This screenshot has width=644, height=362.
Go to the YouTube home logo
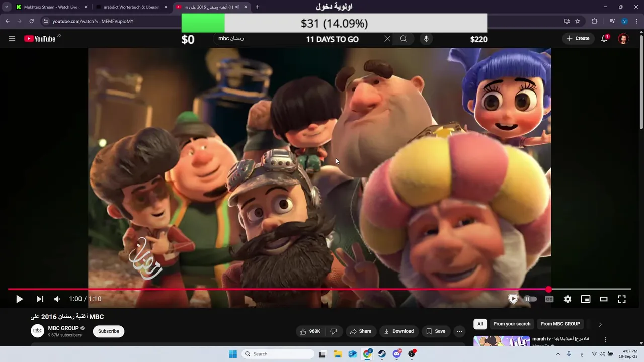40,39
